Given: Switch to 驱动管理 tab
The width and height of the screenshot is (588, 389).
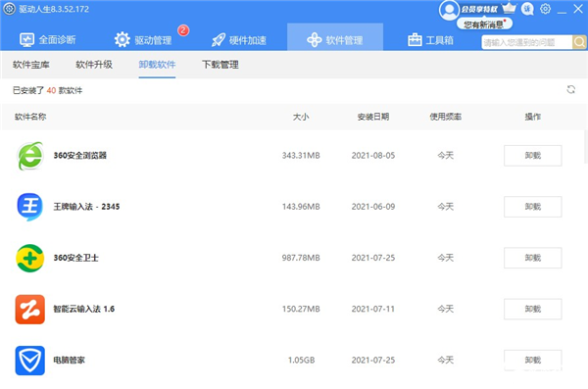Looking at the screenshot, I should 143,39.
